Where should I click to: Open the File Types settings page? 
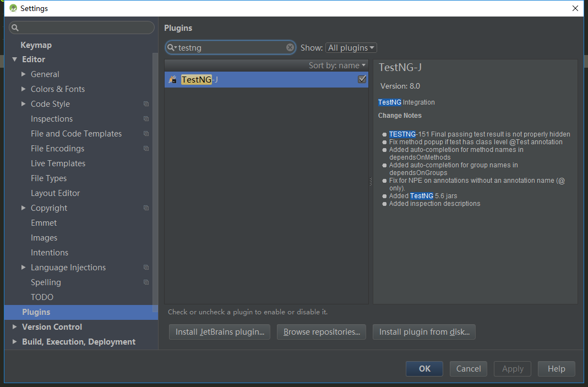coord(49,178)
